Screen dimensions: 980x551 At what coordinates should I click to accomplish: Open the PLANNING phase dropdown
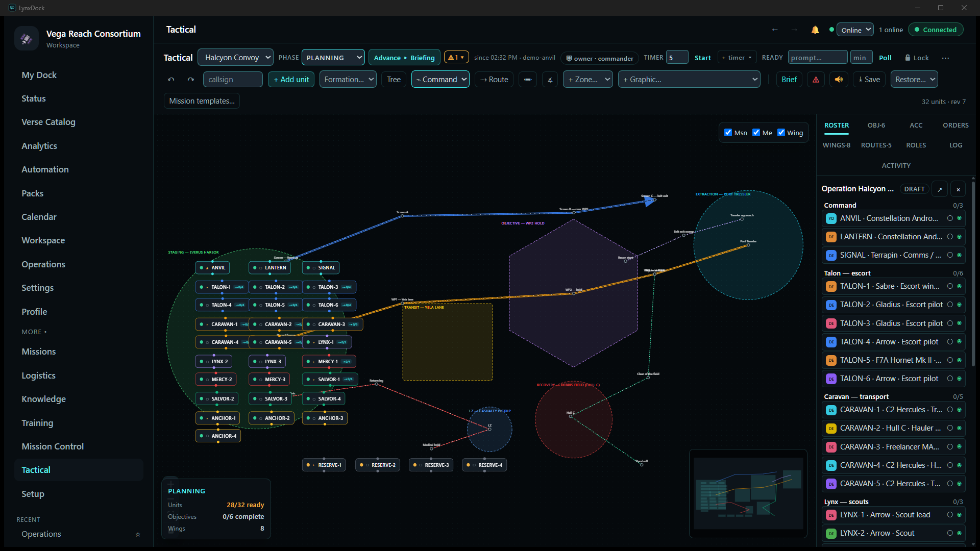point(333,58)
